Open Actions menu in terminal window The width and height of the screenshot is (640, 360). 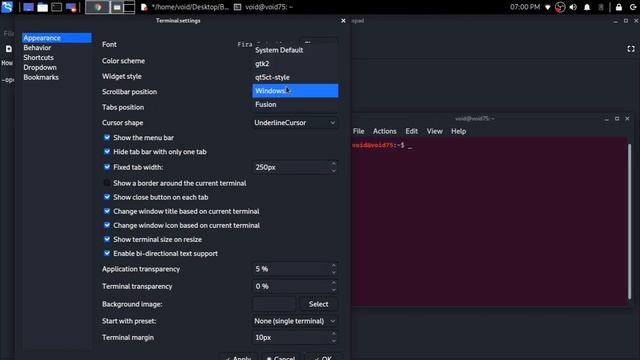click(384, 131)
